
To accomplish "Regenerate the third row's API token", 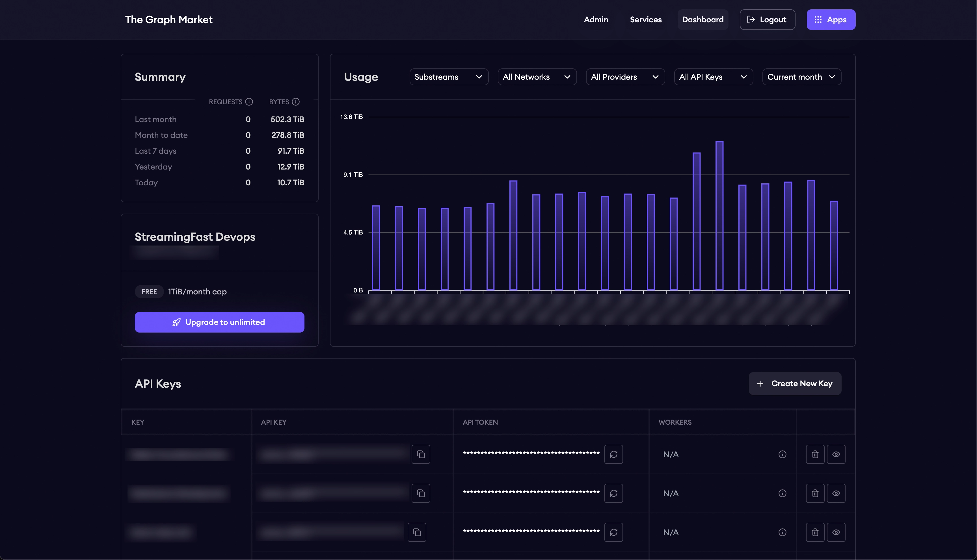I will tap(613, 532).
